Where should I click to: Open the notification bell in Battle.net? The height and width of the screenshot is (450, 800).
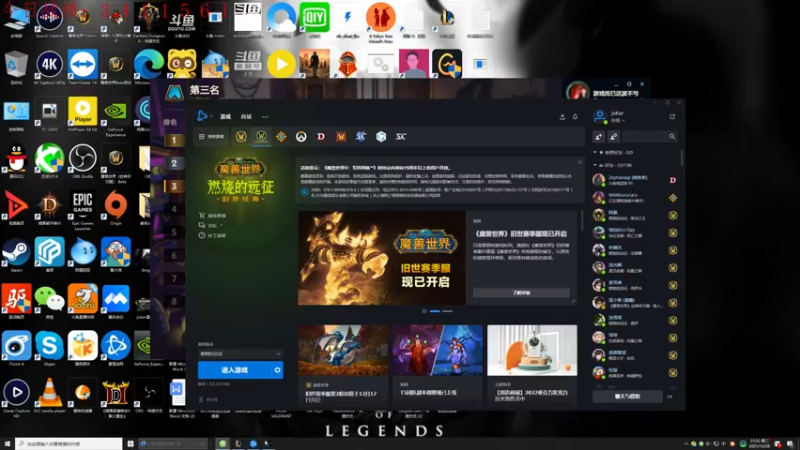(x=575, y=116)
